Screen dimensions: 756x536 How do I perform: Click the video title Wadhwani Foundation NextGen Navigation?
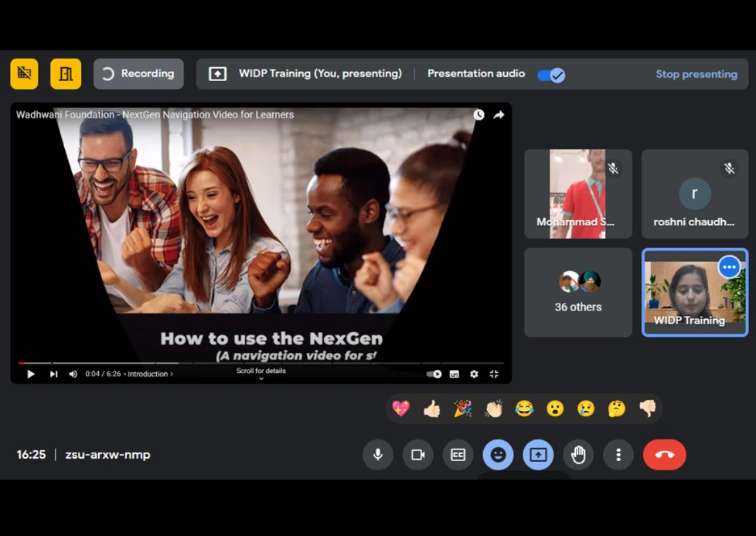[x=155, y=114]
